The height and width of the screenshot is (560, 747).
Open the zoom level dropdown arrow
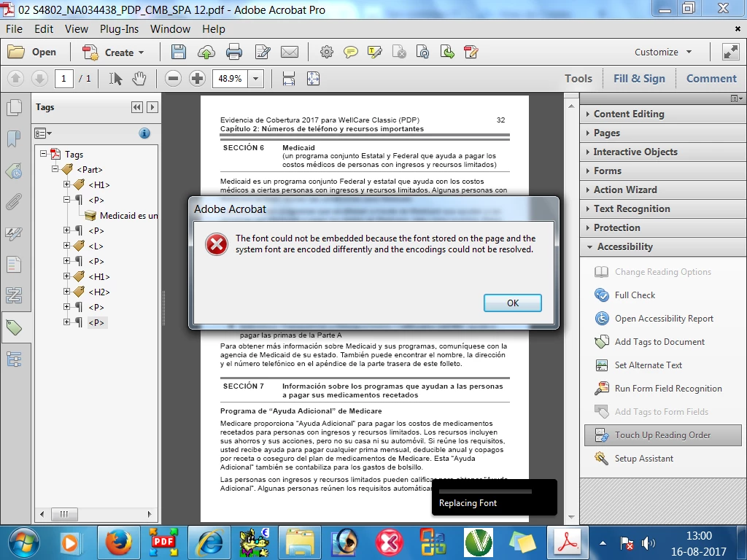[256, 79]
